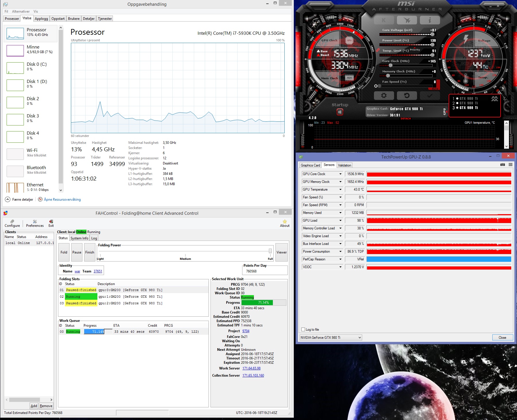Open the Memory Used sensor dropdown
The image size is (517, 420).
[340, 213]
